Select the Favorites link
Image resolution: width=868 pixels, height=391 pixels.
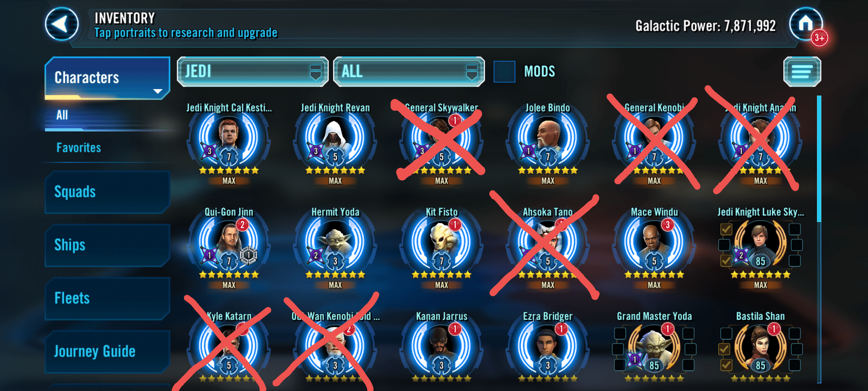point(78,148)
